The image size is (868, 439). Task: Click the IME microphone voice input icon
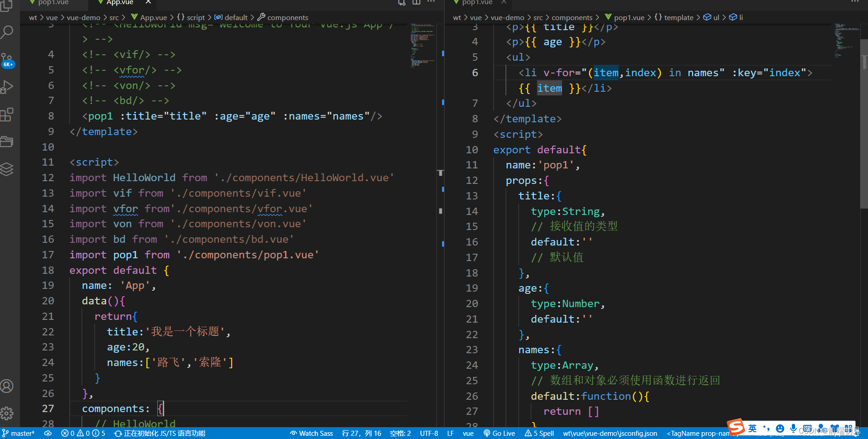click(x=794, y=428)
